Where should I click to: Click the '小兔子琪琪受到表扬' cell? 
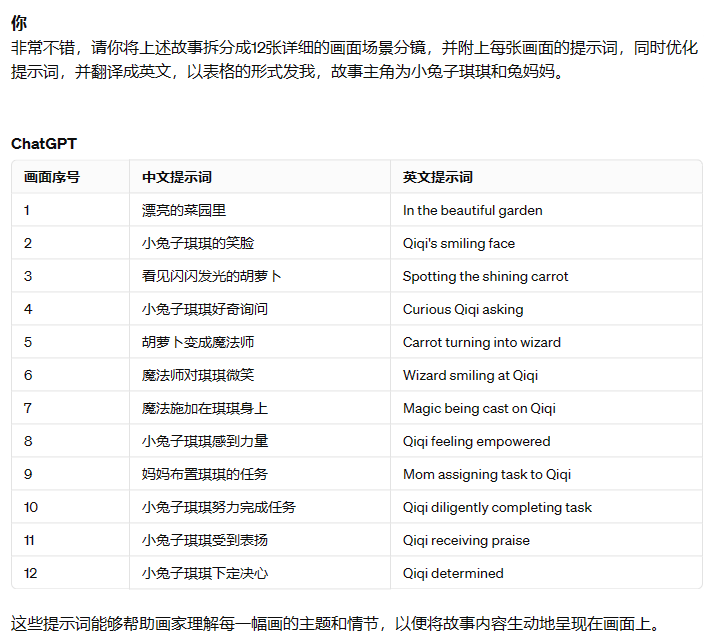coord(205,540)
